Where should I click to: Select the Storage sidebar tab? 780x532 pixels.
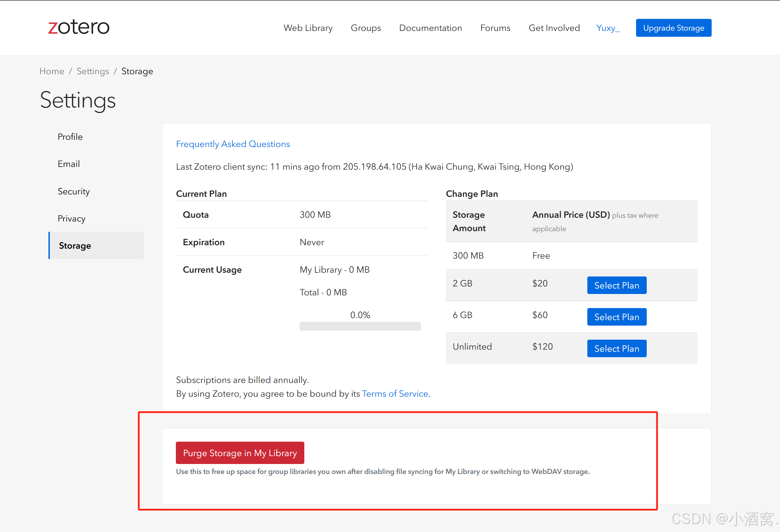(x=75, y=246)
